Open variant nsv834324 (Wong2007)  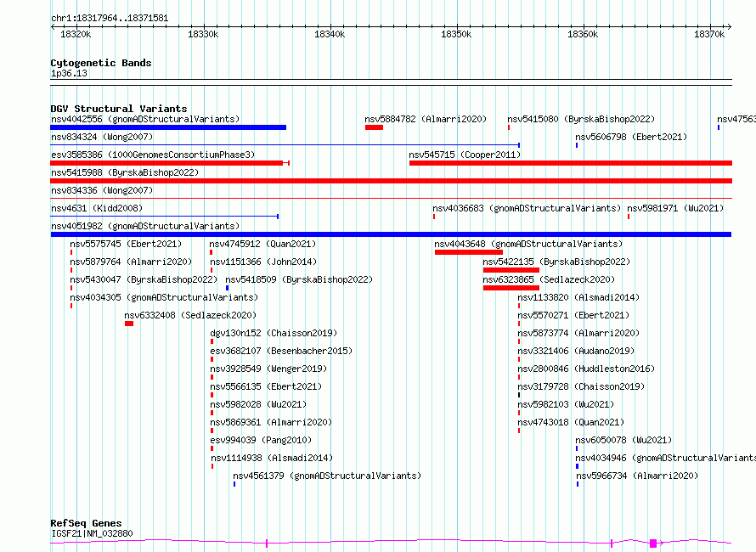coord(102,137)
